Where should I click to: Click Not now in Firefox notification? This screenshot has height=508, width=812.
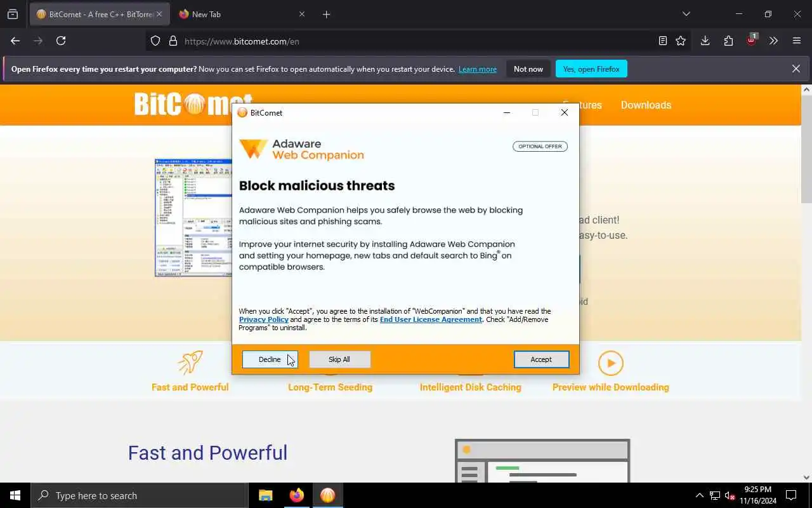point(528,69)
